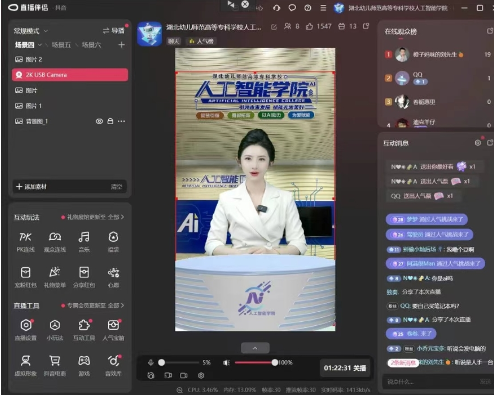Add a new scene with plus

(x=122, y=45)
